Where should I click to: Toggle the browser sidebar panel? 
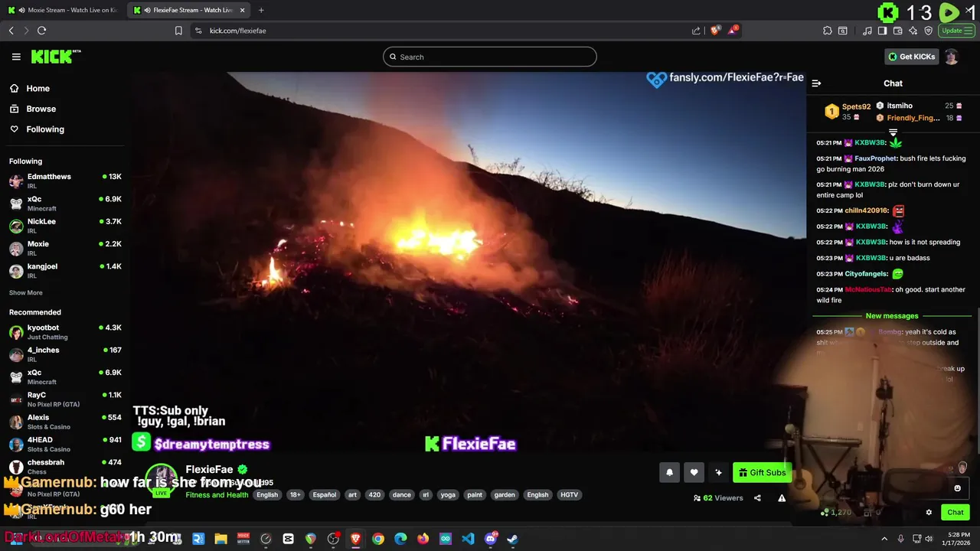pos(882,31)
